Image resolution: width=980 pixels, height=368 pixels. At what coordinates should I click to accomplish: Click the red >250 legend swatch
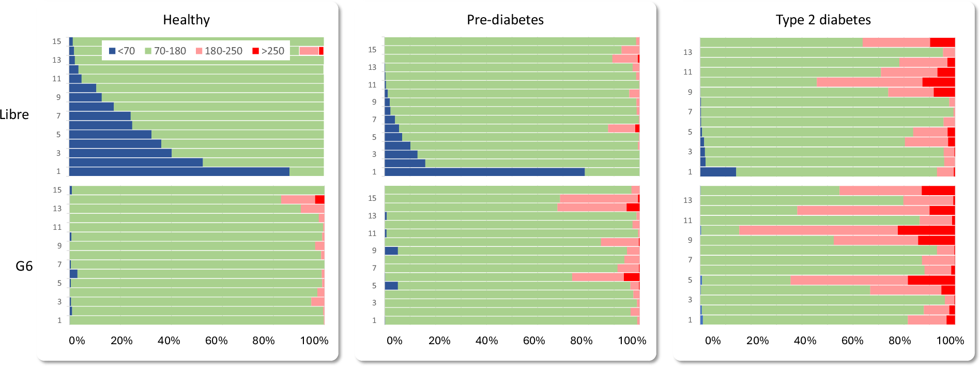255,51
